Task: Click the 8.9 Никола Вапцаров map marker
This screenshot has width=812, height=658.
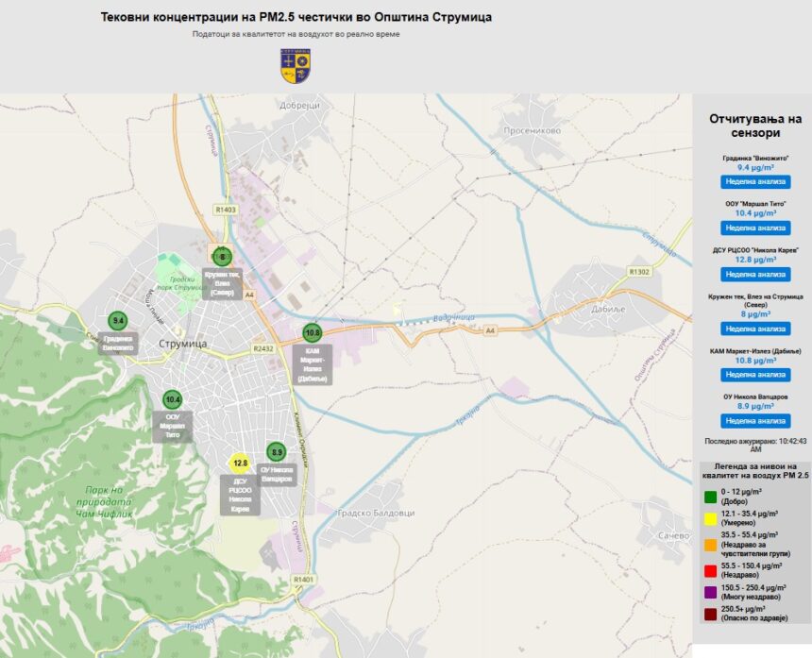Action: [276, 452]
